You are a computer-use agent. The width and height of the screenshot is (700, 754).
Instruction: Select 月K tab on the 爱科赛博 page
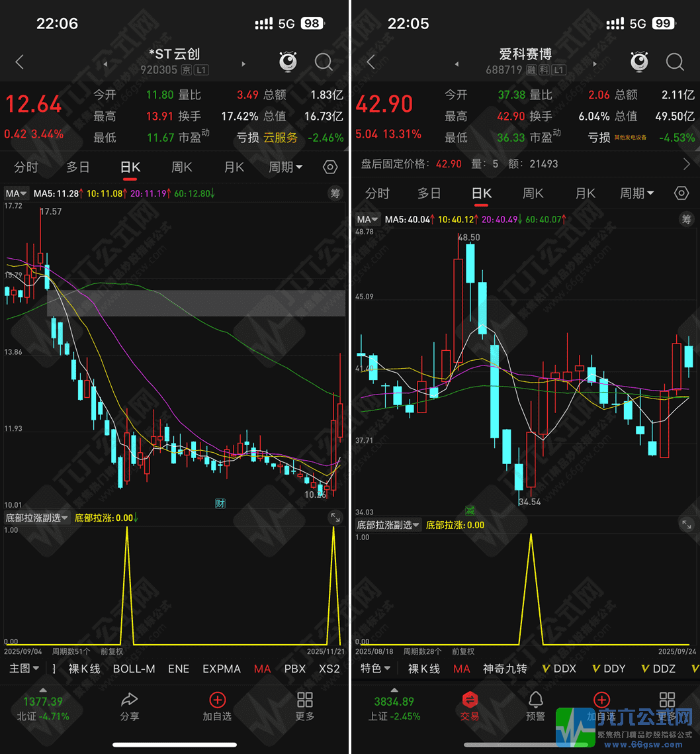[585, 193]
